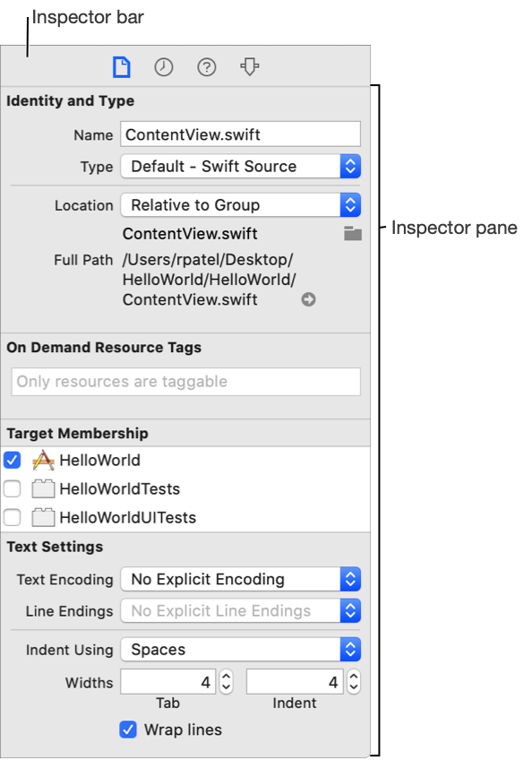Screen dimensions: 532x760
Task: Click the Indent width field
Action: (295, 682)
